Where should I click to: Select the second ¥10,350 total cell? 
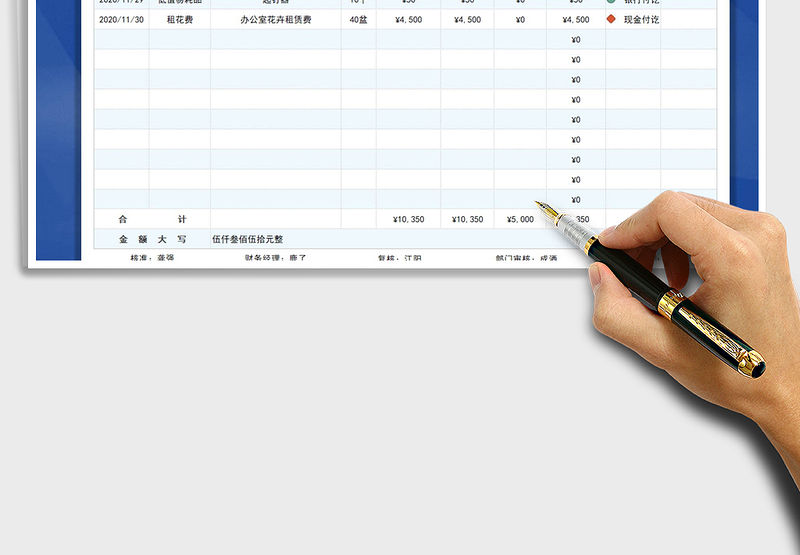tap(467, 219)
